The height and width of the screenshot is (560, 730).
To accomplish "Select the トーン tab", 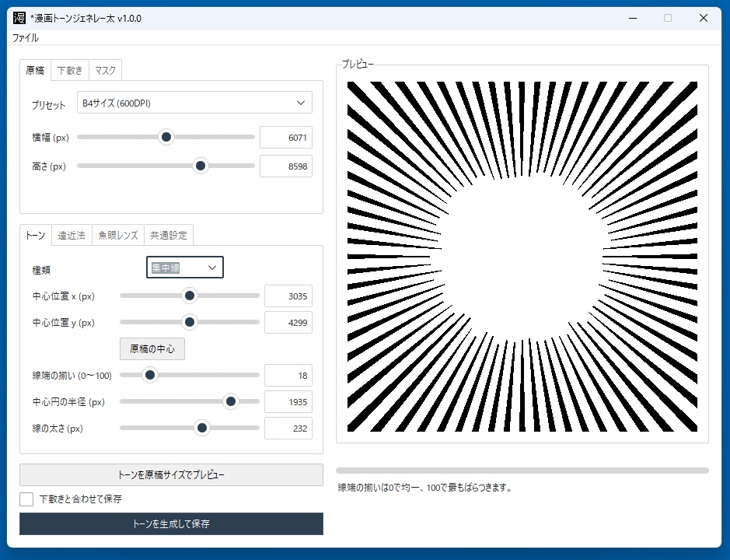I will tap(36, 235).
